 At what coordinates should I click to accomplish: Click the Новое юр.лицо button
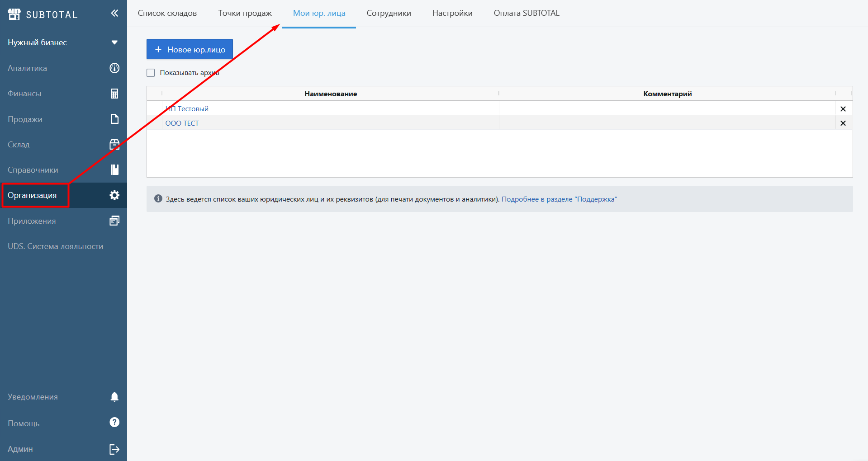point(190,49)
